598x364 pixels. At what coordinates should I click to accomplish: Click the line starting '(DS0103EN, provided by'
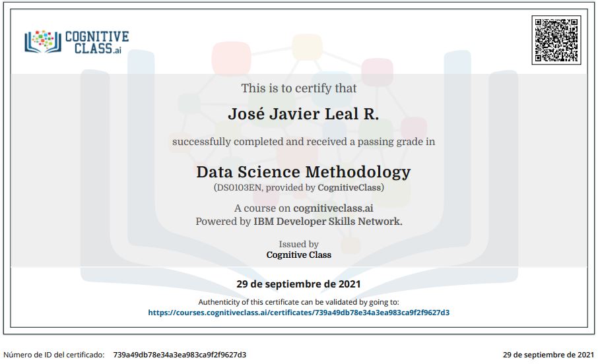tap(298, 187)
